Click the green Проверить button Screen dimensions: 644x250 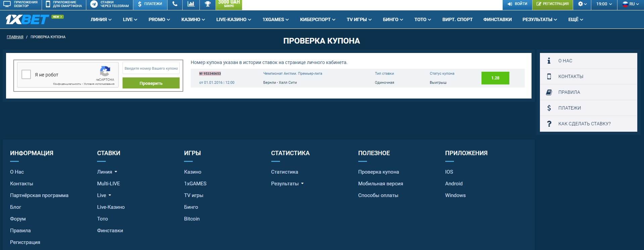(x=151, y=83)
